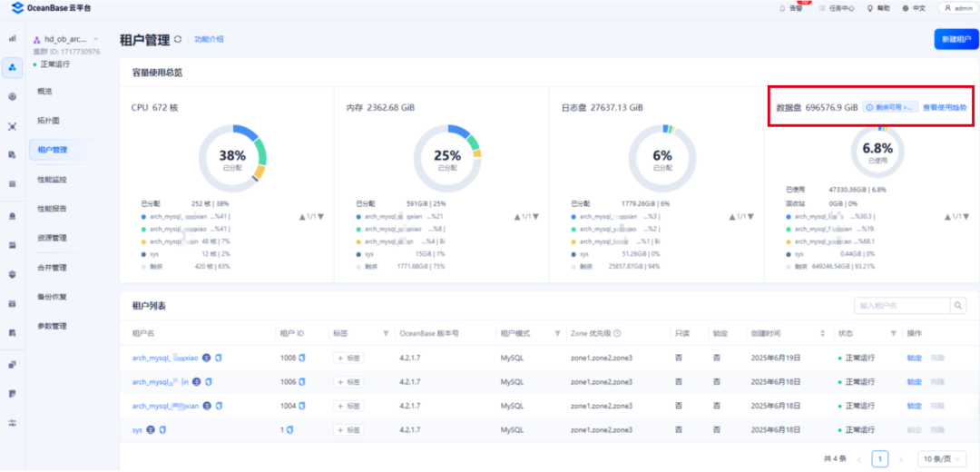Open the 10 条/页 page size dropdown
The height and width of the screenshot is (472, 980).
942,459
